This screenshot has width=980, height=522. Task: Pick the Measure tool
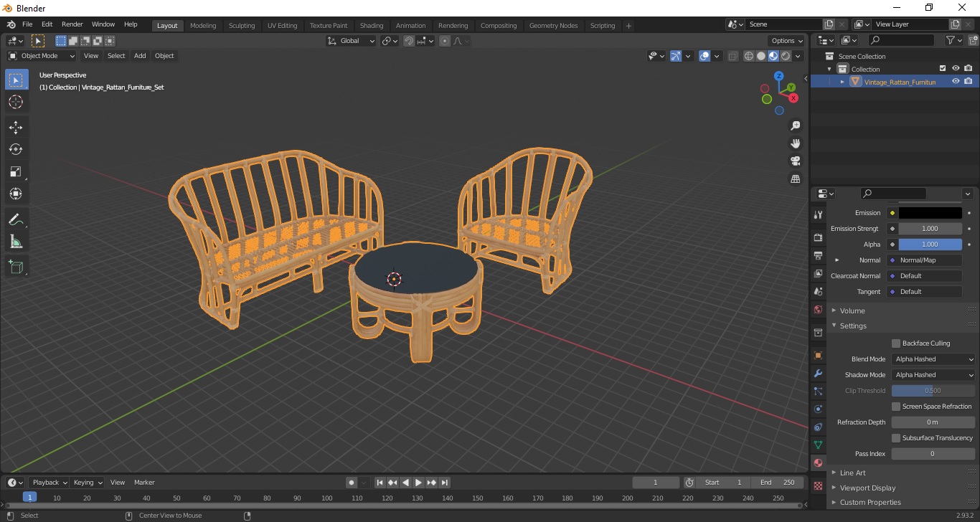point(16,242)
